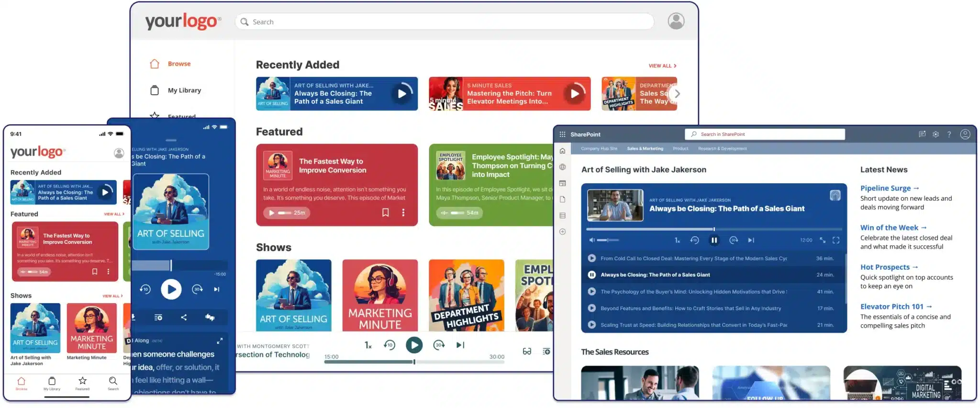Open the Pipeline Surge news link
This screenshot has height=408, width=980.
click(890, 188)
